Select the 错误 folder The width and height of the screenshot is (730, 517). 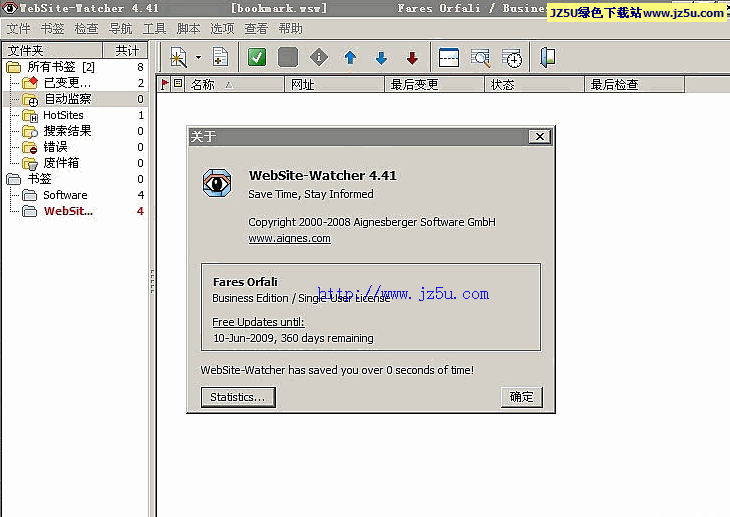click(55, 147)
